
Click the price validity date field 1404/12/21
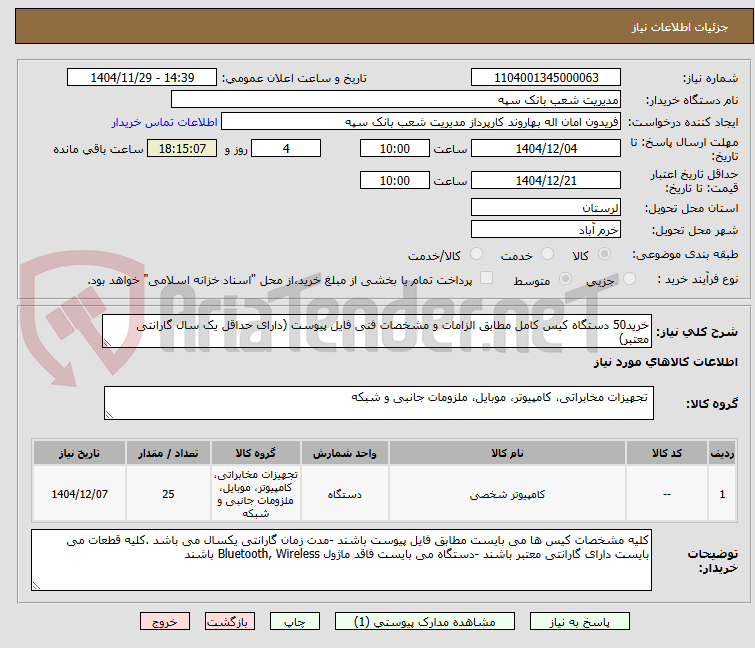coord(546,181)
